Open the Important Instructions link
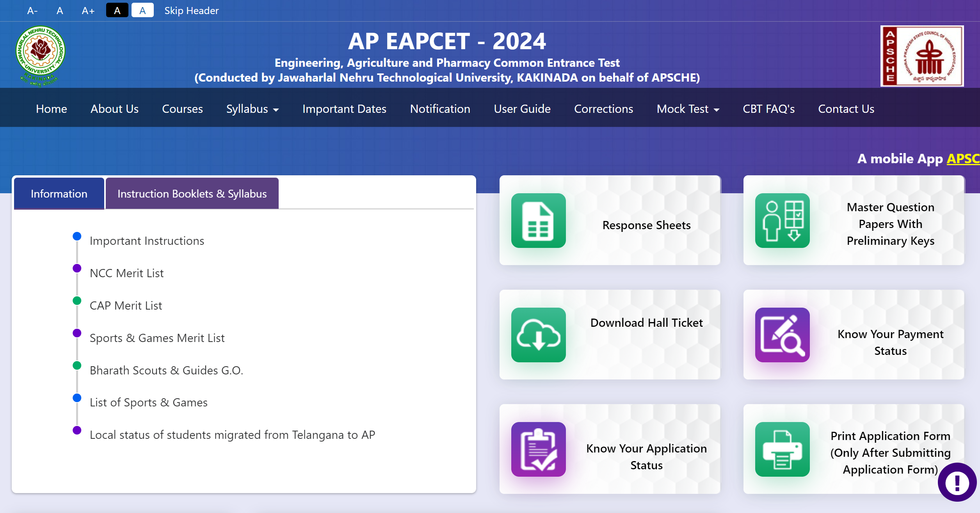 pos(147,241)
